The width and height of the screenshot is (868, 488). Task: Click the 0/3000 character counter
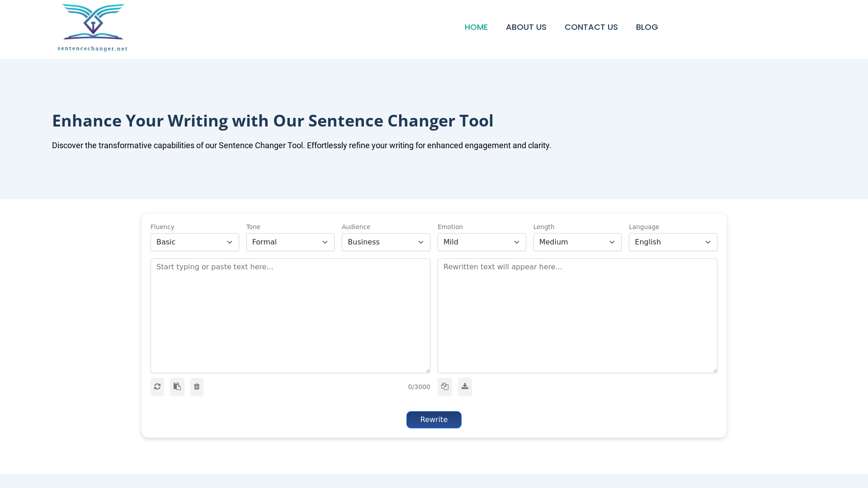(419, 387)
